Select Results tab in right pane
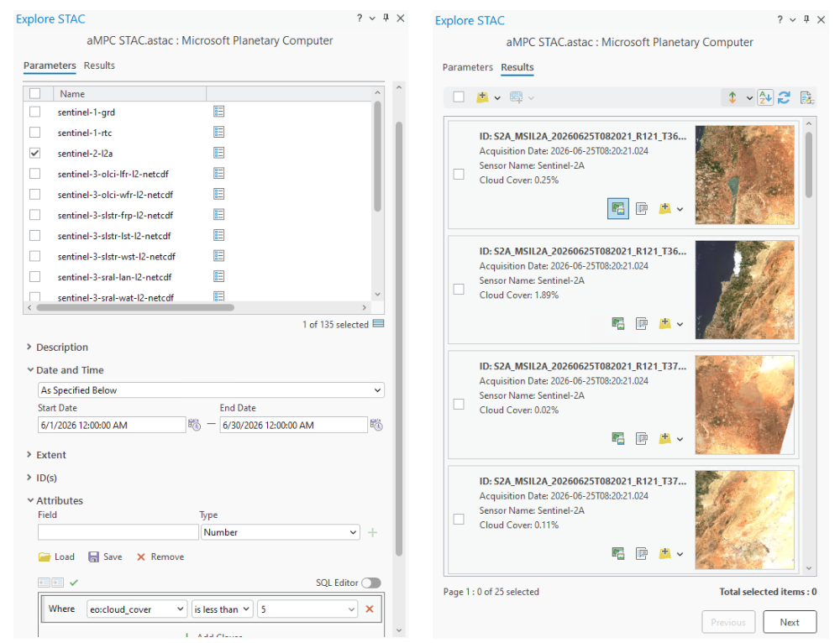 tap(517, 67)
